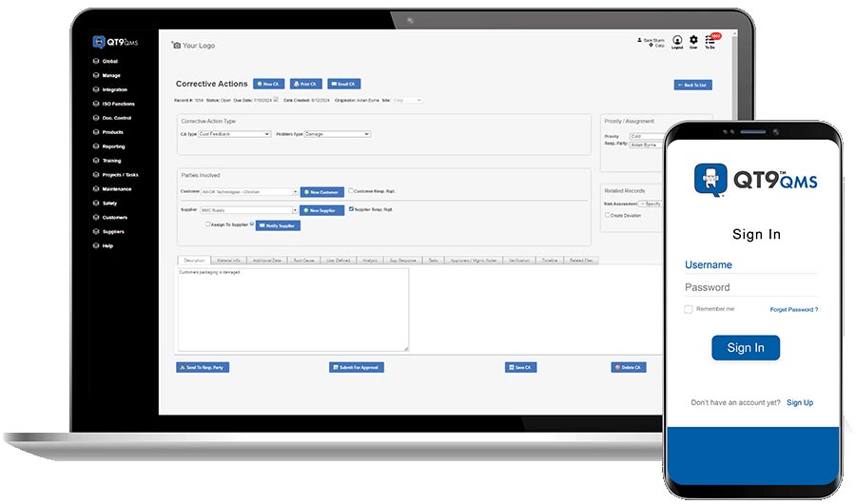This screenshot has width=856, height=504.
Task: Click the Due Date calendar icon
Action: point(276,100)
